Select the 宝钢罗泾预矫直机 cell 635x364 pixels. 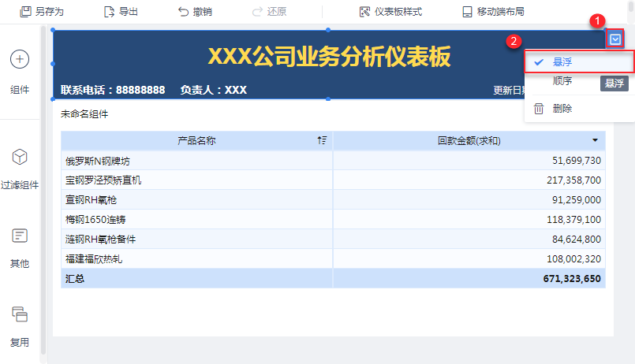(x=197, y=180)
